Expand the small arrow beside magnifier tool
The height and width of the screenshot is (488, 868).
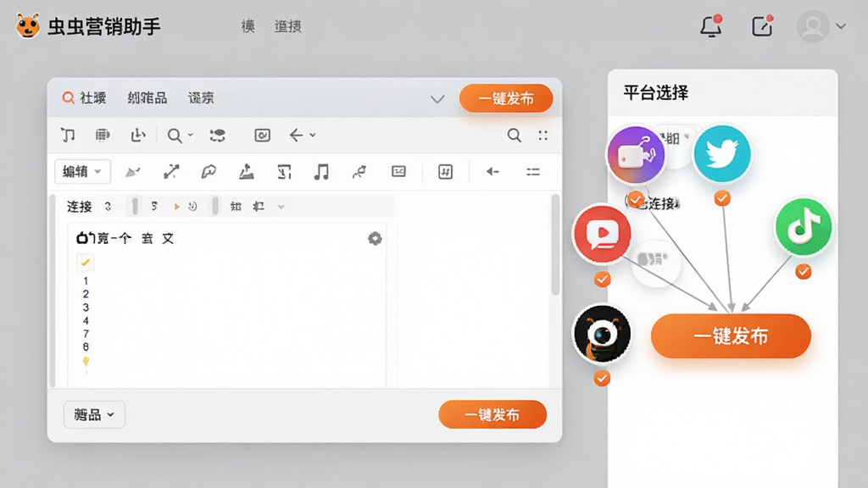click(x=190, y=135)
